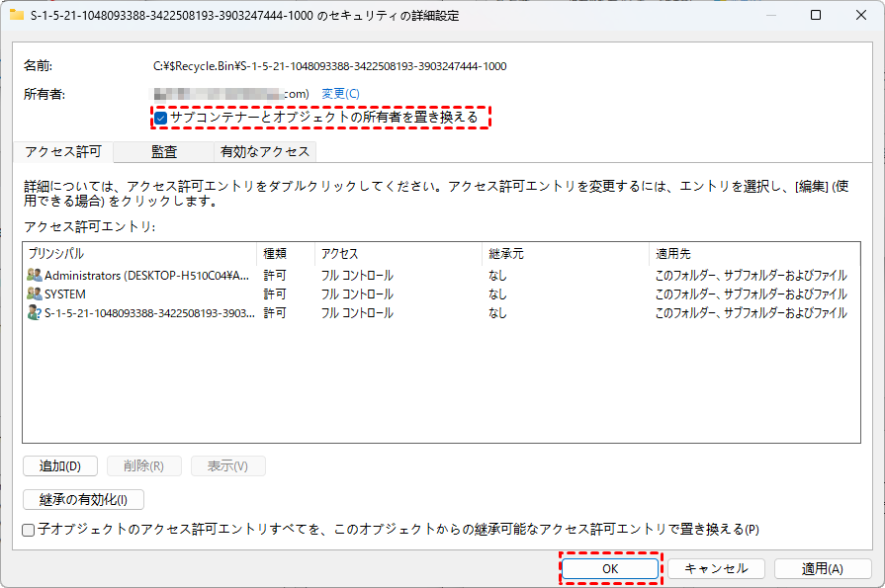Image resolution: width=885 pixels, height=588 pixels.
Task: Click the 変更(C) owner link
Action: (340, 93)
